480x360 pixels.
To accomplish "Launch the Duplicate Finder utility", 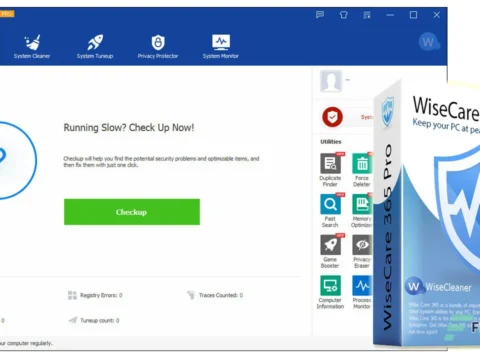I will pos(330,170).
